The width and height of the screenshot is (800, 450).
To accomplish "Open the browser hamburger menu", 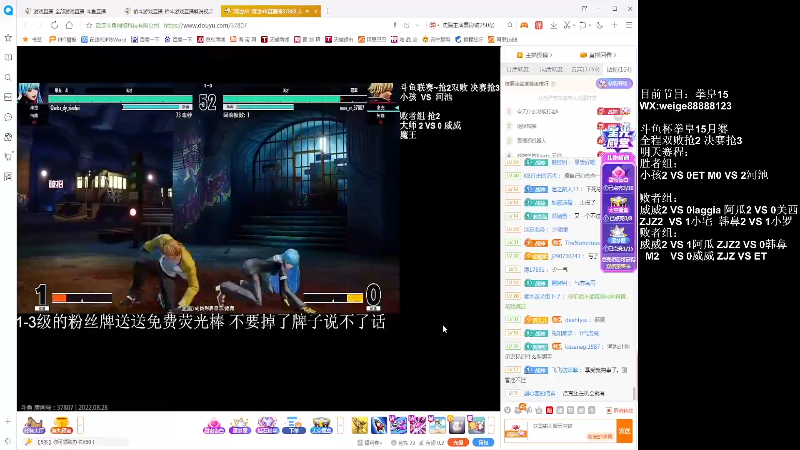I will (x=629, y=25).
